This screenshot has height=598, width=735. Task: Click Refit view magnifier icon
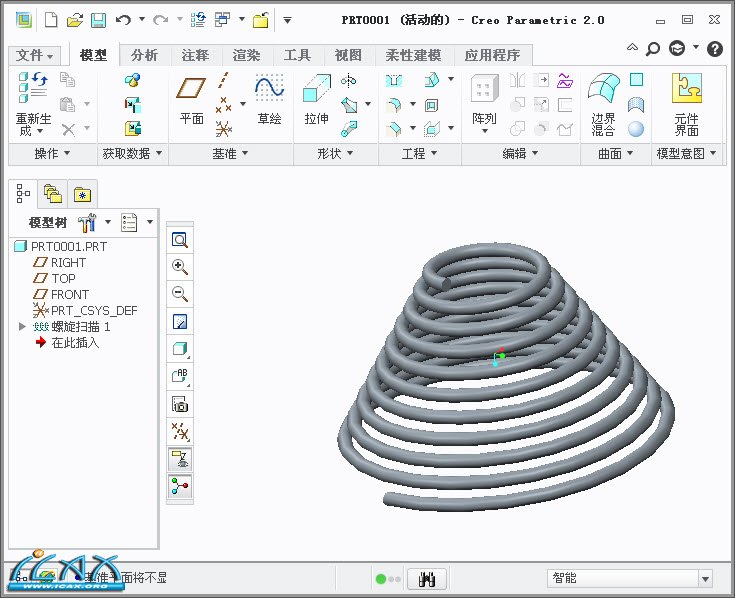[180, 239]
